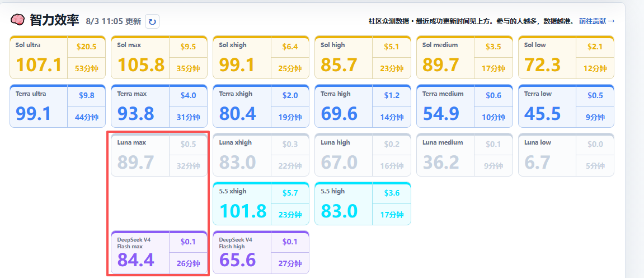Viewport: 644px width, 278px height.
Task: Click the 80.4 score
Action: [x=238, y=114]
